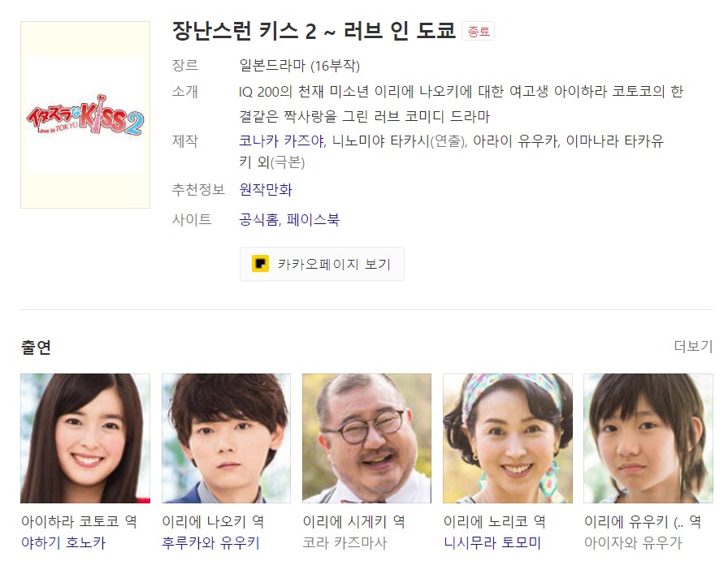Click the KakaoPage yellow icon

[x=260, y=264]
